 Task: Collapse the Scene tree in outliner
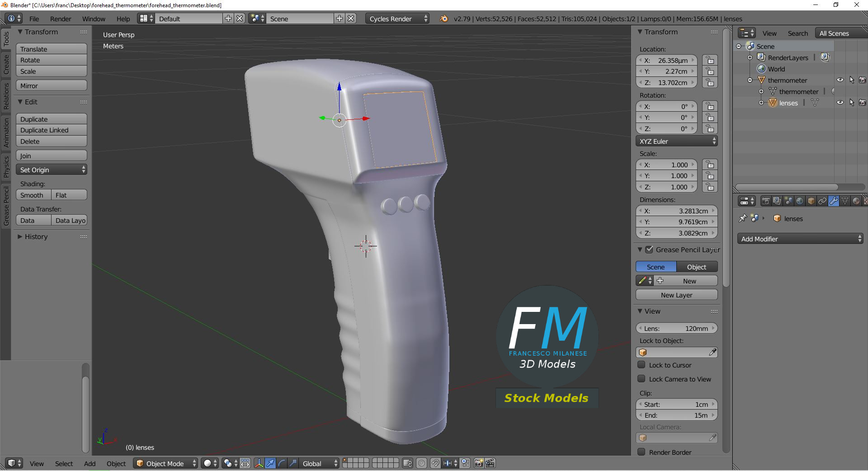pos(739,46)
